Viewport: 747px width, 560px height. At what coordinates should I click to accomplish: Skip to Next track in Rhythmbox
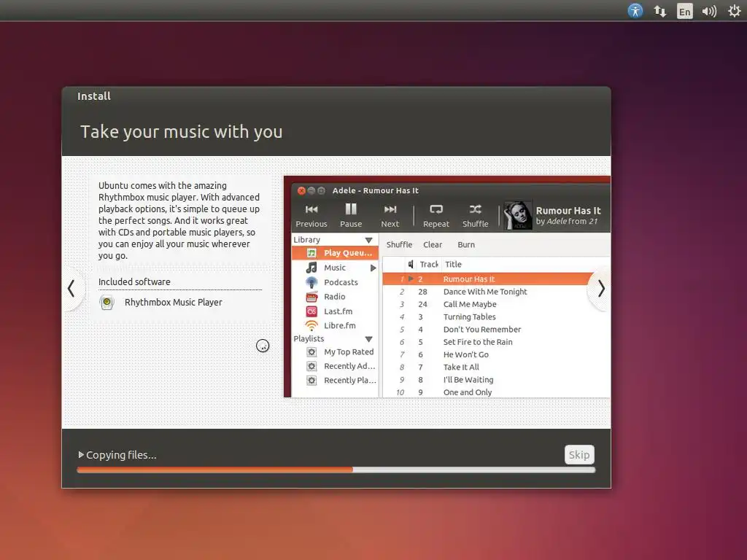[390, 216]
